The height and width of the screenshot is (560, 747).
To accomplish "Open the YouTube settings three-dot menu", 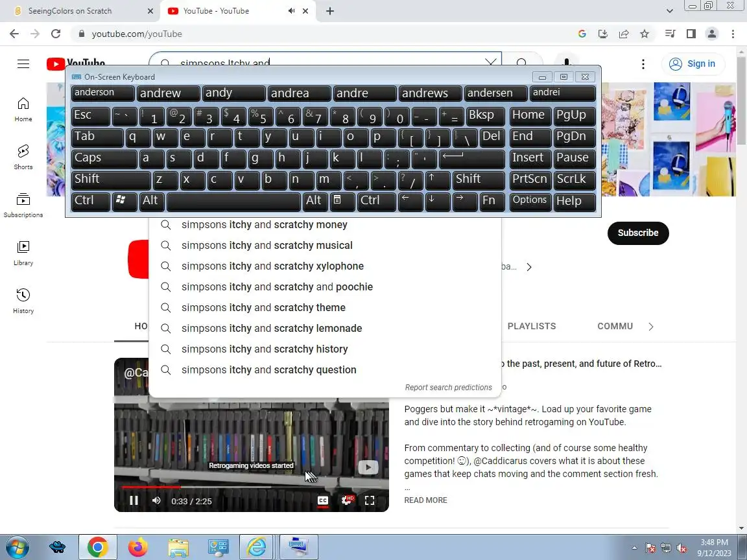I will 643,64.
